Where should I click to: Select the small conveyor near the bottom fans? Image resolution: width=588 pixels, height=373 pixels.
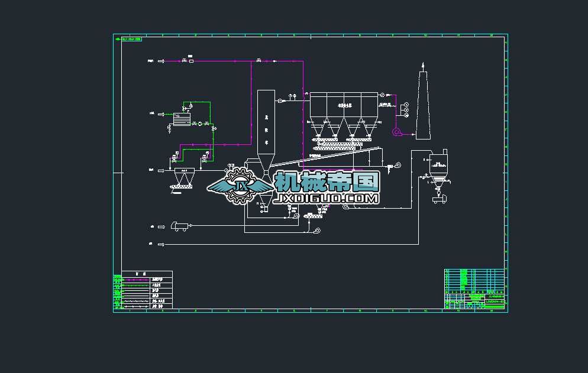pos(313,216)
